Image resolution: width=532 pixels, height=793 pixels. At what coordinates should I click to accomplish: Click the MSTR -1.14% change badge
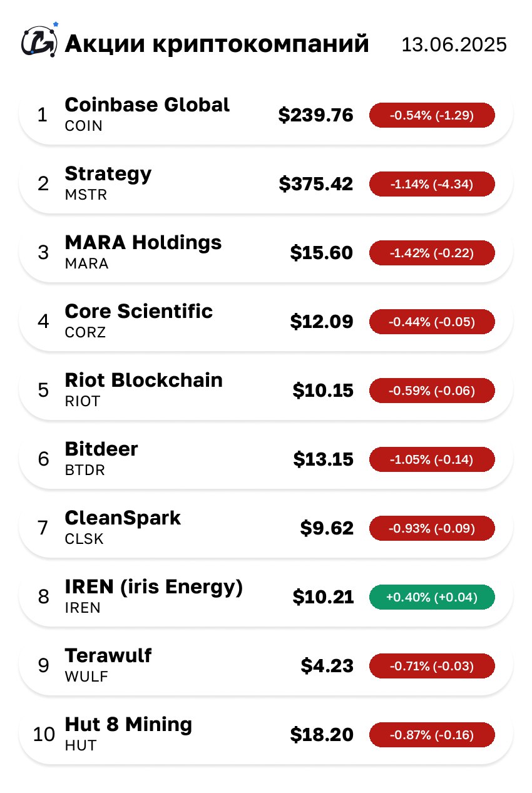[432, 184]
